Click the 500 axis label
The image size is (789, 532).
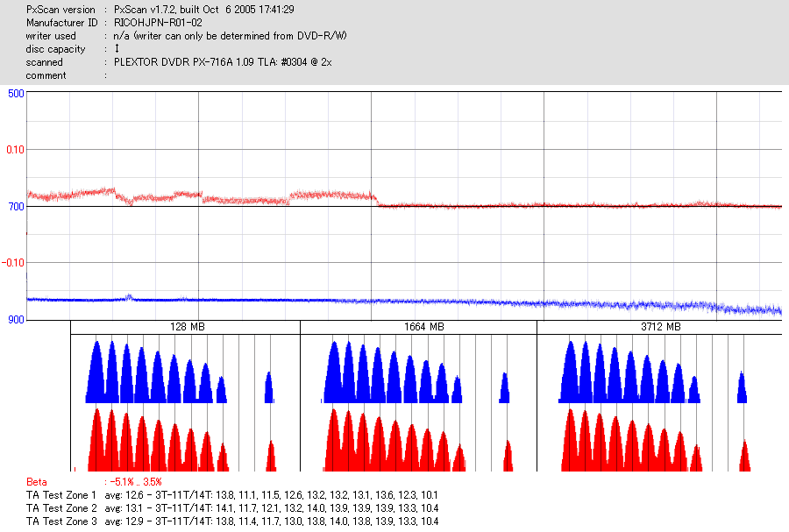16,94
